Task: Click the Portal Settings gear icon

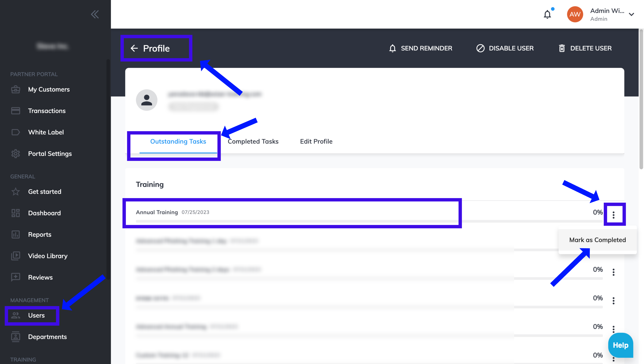Action: tap(16, 154)
